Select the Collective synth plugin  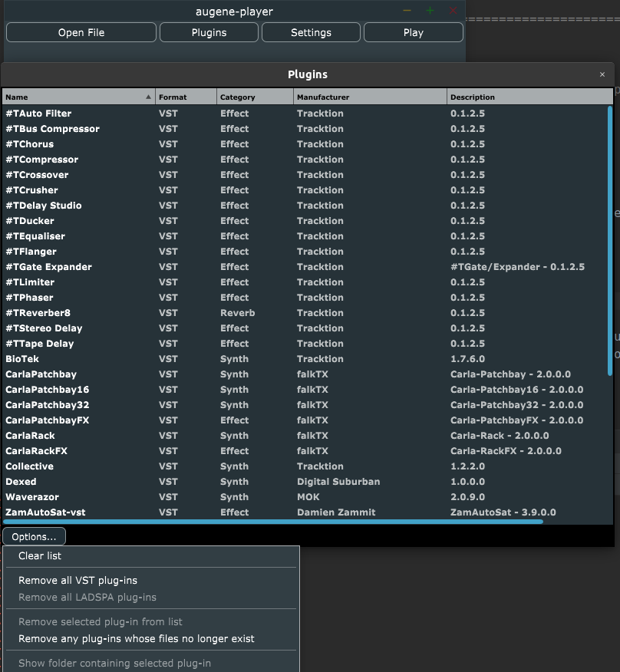(305, 466)
